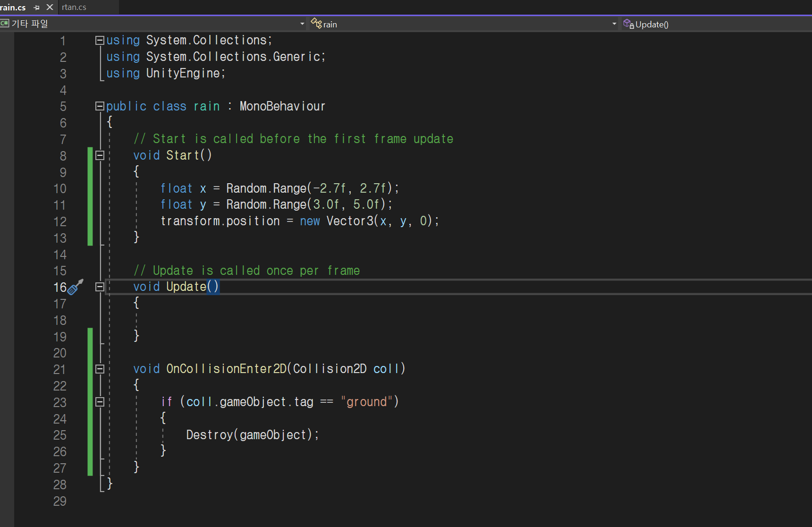Click the Update method name on line 16
The width and height of the screenshot is (812, 527).
pyautogui.click(x=186, y=287)
